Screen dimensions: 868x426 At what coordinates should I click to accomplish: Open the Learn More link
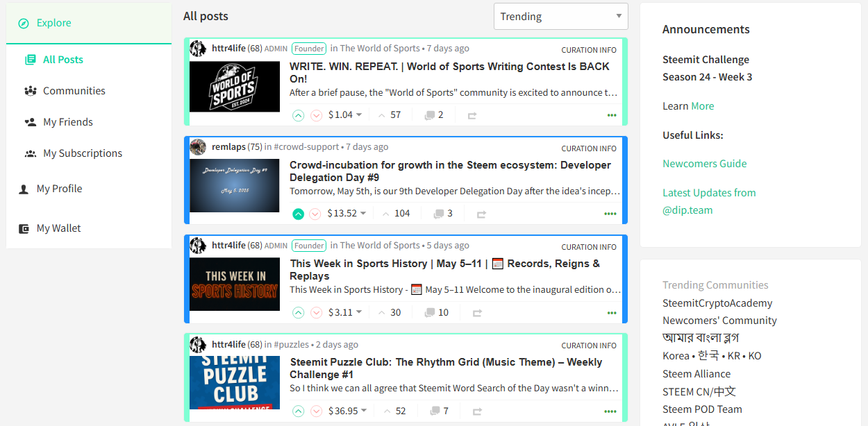(702, 106)
